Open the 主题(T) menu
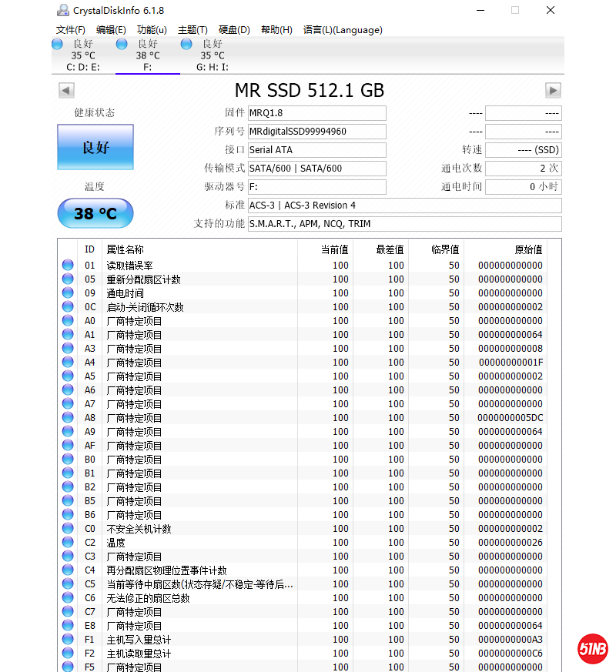Viewport: 616px width, 672px height. tap(192, 30)
